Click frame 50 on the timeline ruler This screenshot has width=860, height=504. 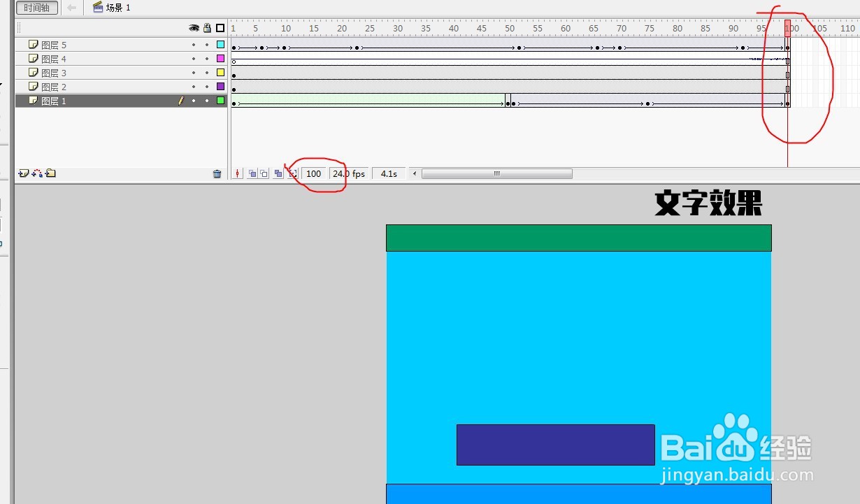click(x=510, y=29)
